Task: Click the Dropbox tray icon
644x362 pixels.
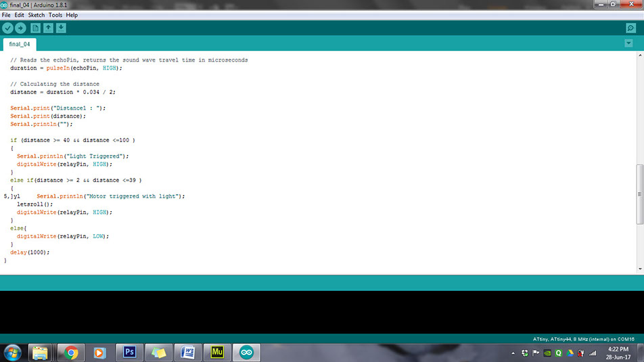Action: coord(525,353)
